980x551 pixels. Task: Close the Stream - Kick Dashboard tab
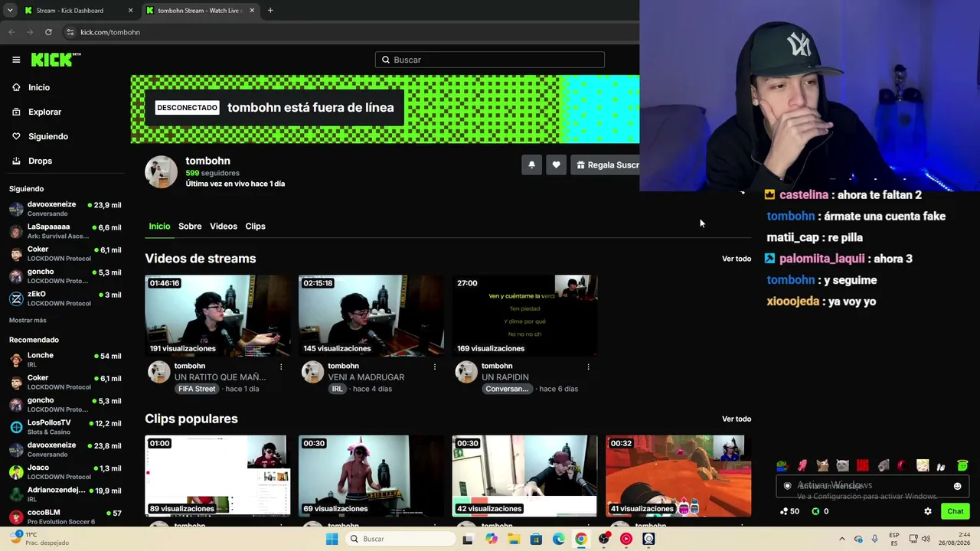click(x=130, y=11)
